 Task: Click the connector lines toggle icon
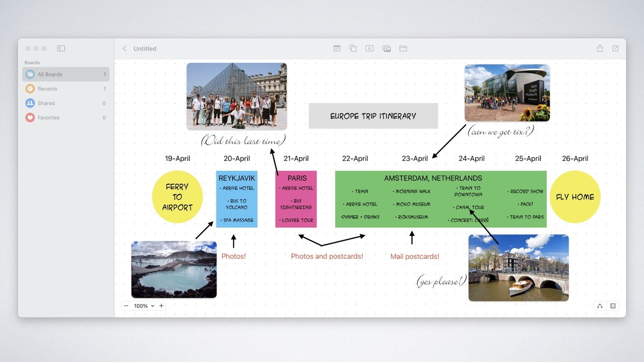tap(600, 306)
